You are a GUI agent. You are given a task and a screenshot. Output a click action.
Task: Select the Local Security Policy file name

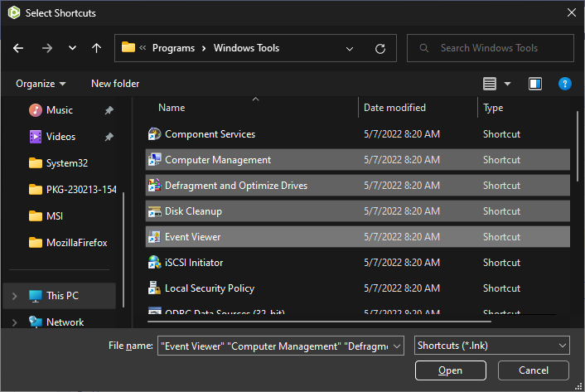click(x=210, y=288)
